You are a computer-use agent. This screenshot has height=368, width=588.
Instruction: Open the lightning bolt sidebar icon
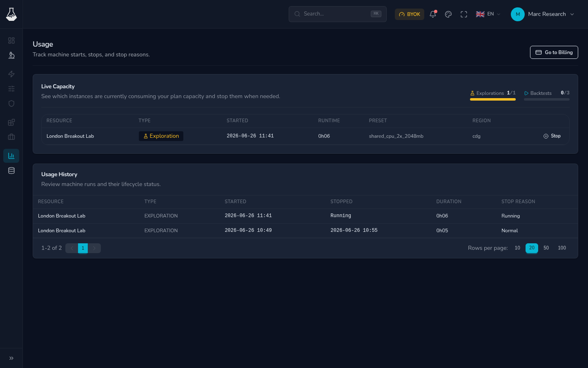point(11,74)
